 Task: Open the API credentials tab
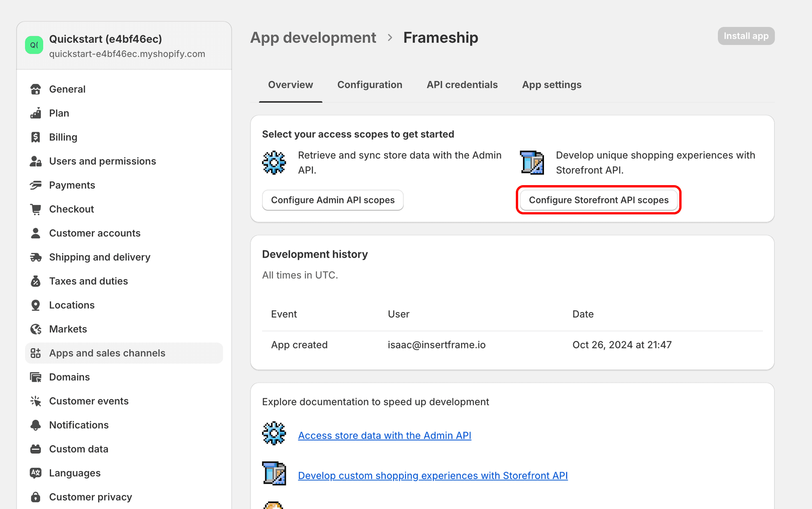point(462,84)
